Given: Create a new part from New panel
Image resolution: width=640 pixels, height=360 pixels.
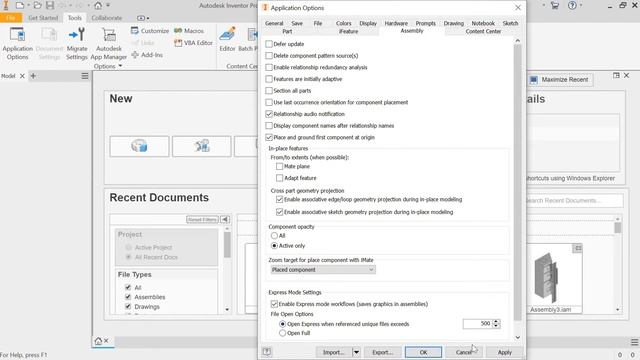Looking at the screenshot, I should [x=139, y=146].
